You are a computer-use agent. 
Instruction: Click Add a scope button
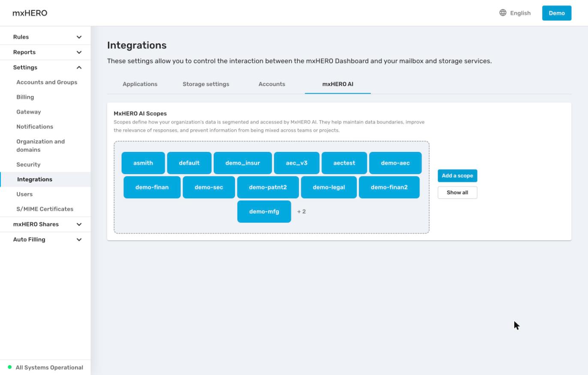click(457, 176)
